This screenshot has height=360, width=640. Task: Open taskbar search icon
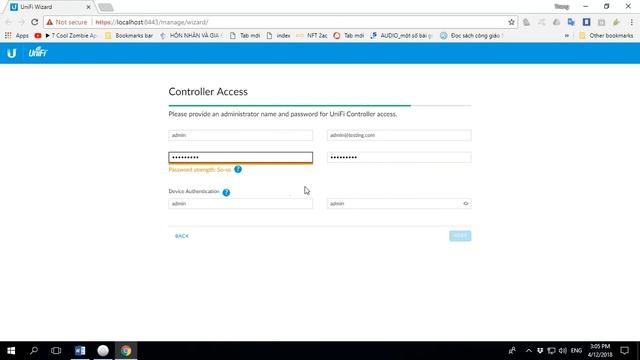[x=34, y=351]
